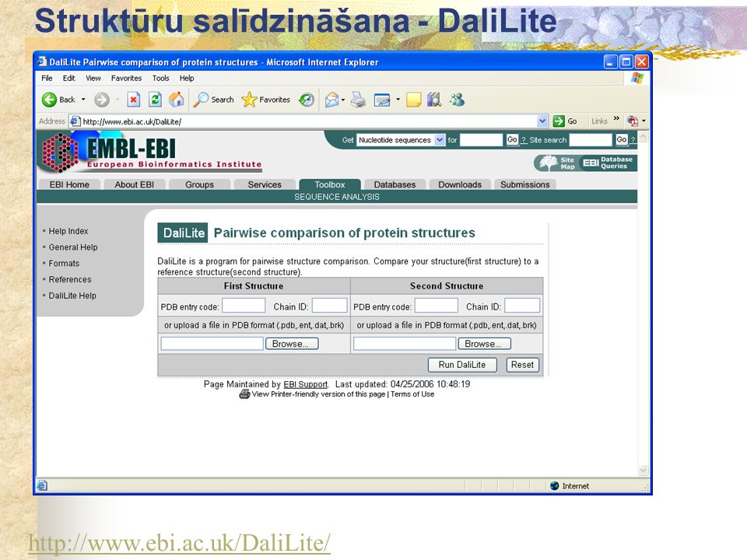747x560 pixels.
Task: Refresh the page using the green arrows icon
Action: pyautogui.click(x=155, y=100)
